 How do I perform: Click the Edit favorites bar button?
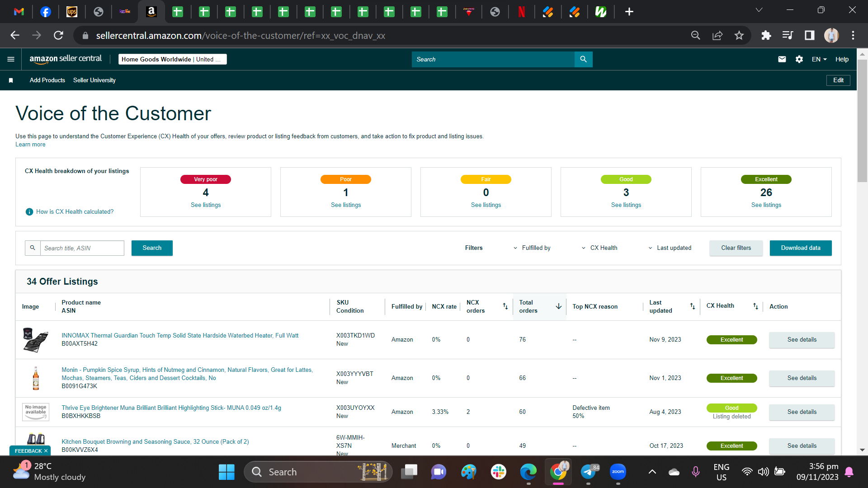838,80
